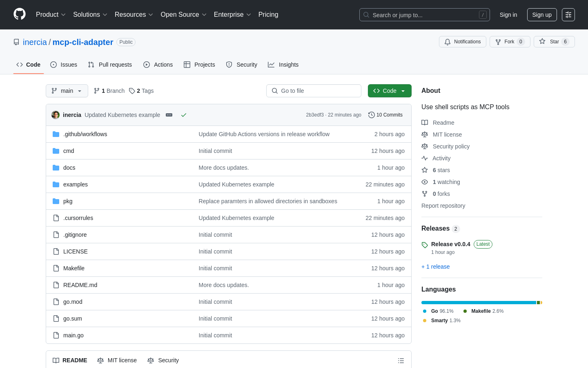The height and width of the screenshot is (368, 588).
Task: Open the inercia owner link
Action: (35, 42)
